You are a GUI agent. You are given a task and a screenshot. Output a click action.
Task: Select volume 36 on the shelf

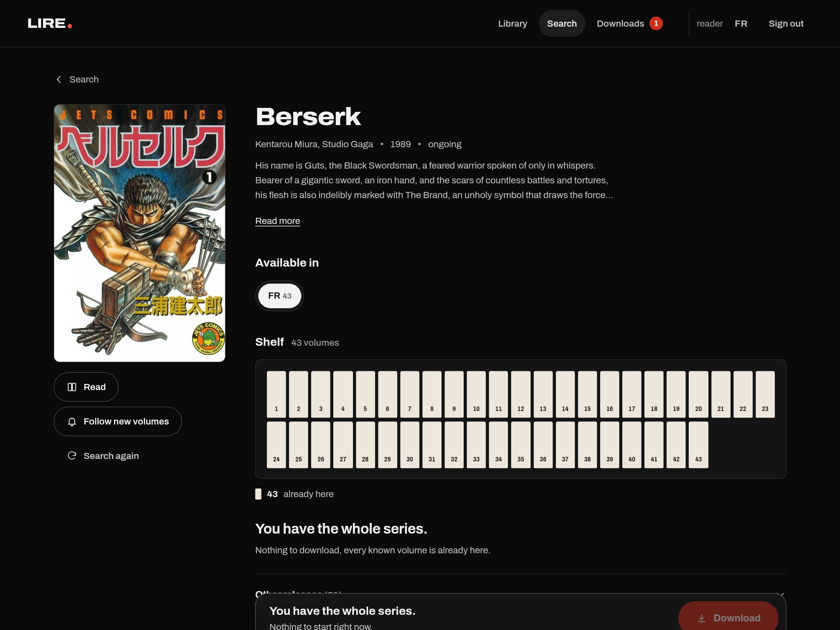click(543, 445)
